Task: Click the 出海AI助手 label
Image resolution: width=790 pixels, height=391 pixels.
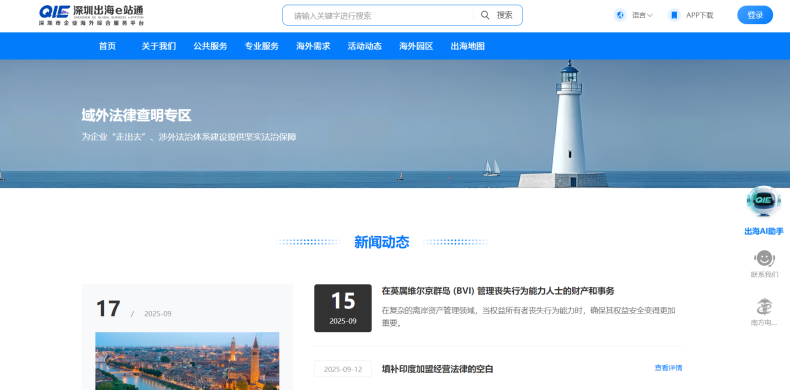Action: click(x=764, y=231)
